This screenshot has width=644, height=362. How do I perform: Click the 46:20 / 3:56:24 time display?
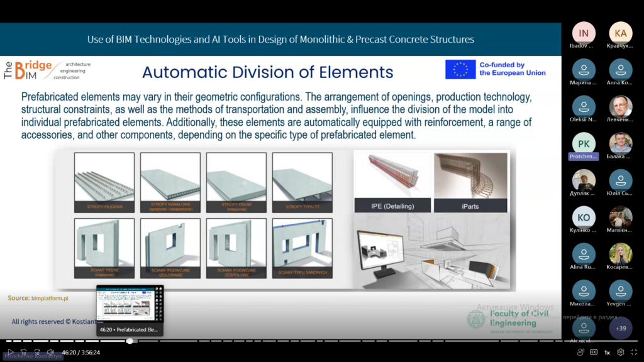pyautogui.click(x=81, y=353)
